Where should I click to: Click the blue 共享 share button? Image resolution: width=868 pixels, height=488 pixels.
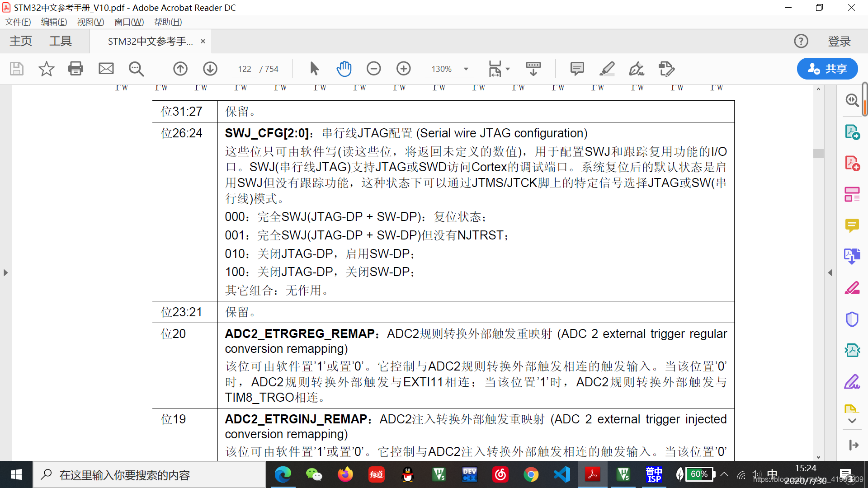coord(827,69)
